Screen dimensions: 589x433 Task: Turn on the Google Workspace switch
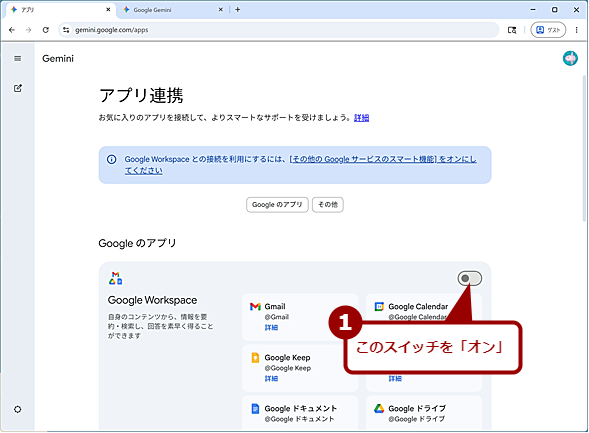(x=470, y=278)
